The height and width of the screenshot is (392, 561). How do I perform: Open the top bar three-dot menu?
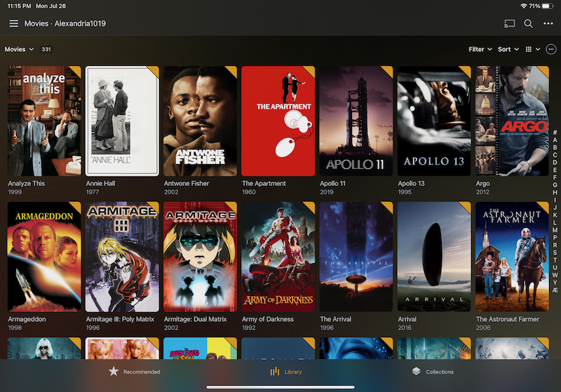click(x=548, y=24)
